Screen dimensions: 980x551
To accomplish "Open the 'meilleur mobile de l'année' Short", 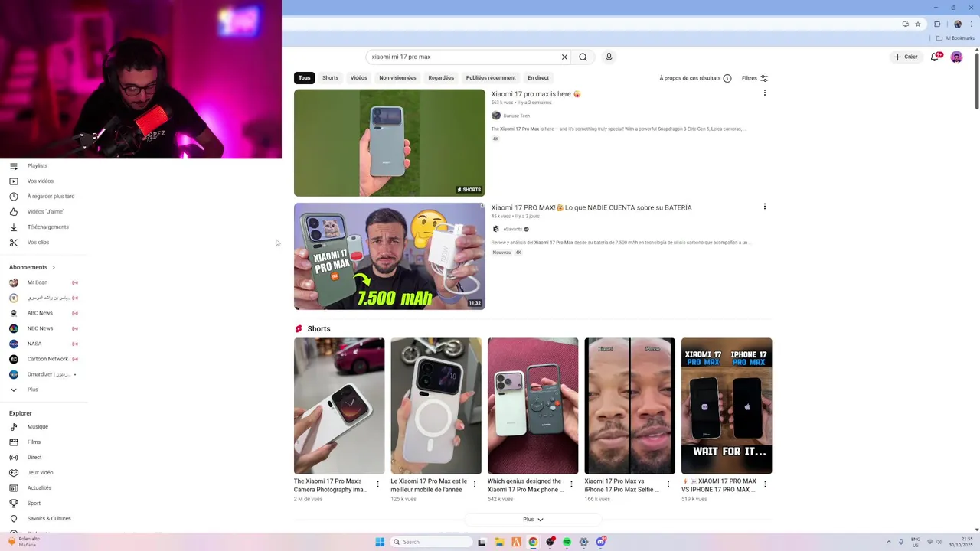I will point(436,406).
